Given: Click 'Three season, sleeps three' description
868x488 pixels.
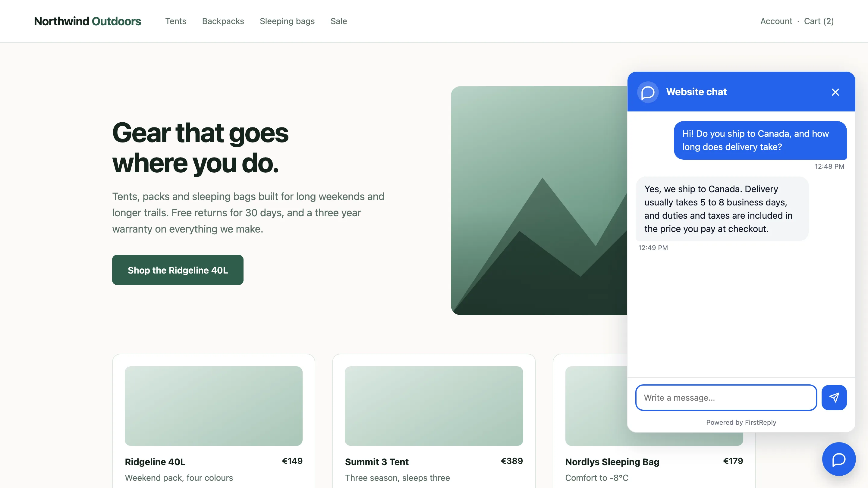Looking at the screenshot, I should click(x=397, y=477).
